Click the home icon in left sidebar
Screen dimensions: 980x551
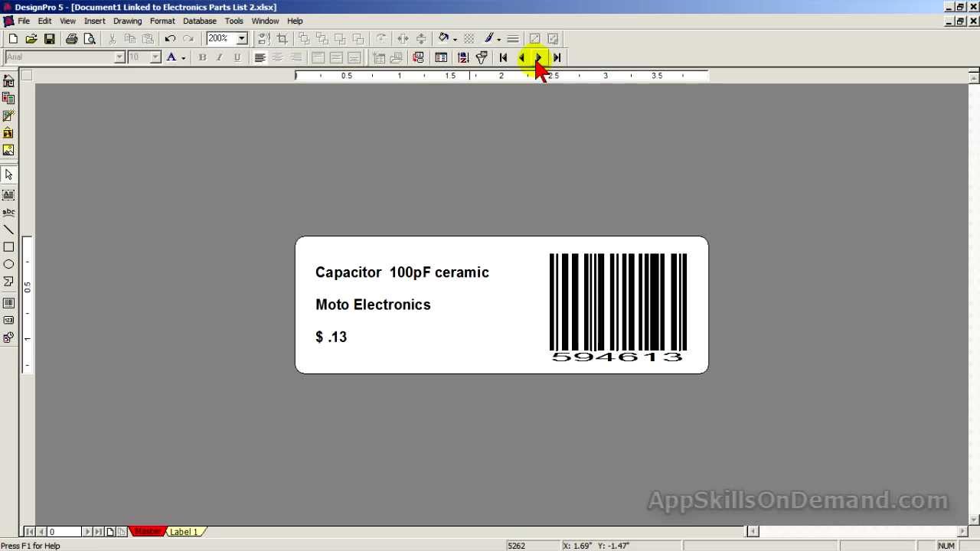click(x=8, y=81)
